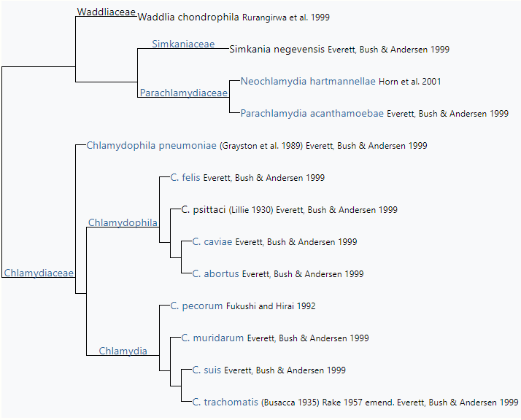
Task: Open the C. pecorum species link
Action: (x=196, y=306)
